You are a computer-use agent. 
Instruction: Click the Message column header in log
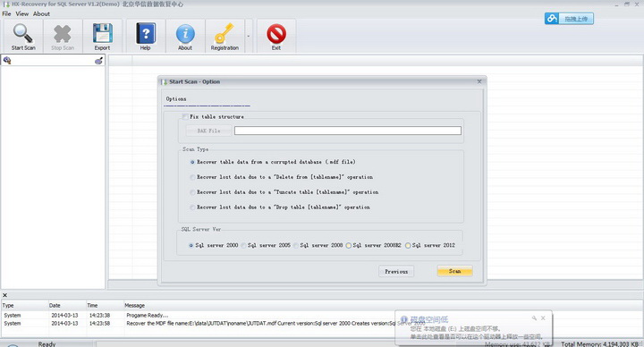[135, 306]
